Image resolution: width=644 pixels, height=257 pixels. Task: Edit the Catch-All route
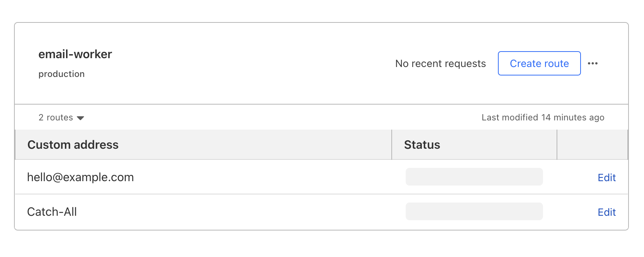[x=606, y=212]
